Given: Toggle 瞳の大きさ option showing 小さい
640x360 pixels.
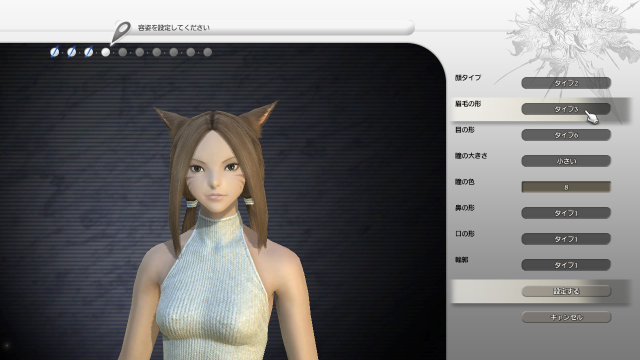Looking at the screenshot, I should point(566,161).
